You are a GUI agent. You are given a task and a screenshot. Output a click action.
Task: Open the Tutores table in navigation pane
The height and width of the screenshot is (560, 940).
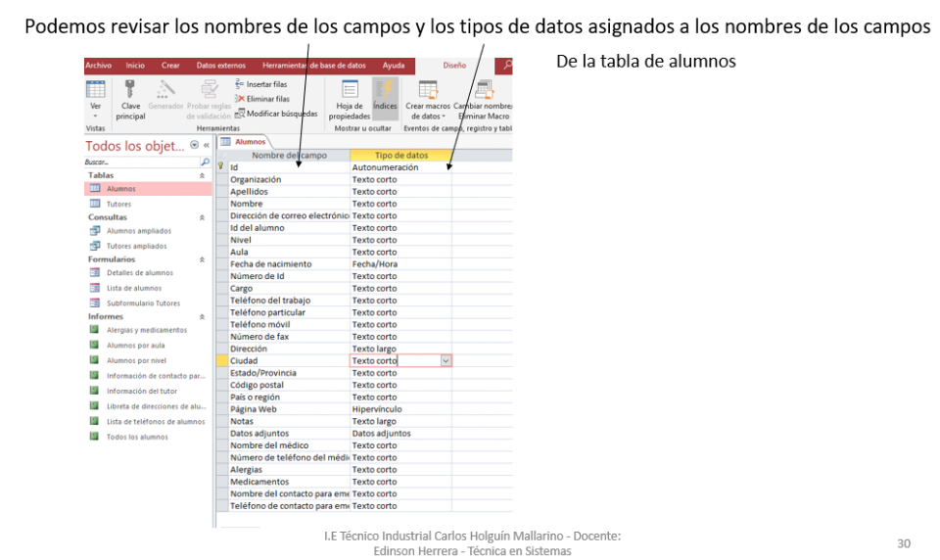click(x=118, y=204)
